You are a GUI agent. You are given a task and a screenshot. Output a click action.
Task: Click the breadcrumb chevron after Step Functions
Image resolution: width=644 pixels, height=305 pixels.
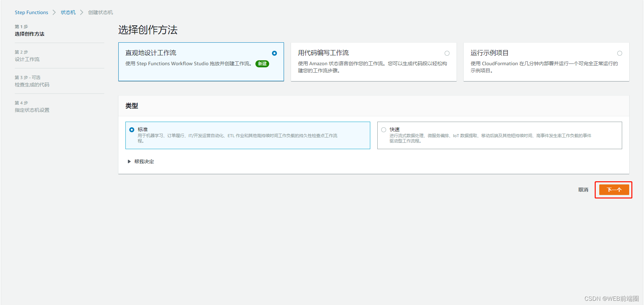tap(54, 12)
